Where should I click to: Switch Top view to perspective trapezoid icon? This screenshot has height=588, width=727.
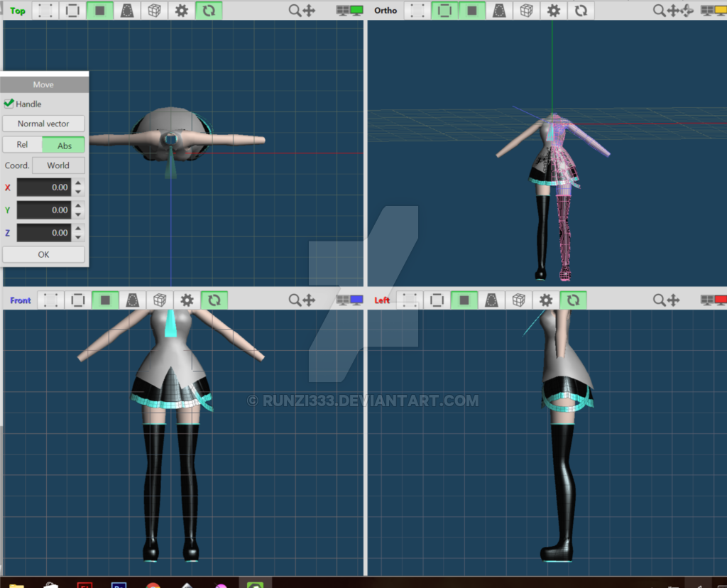[x=127, y=10]
